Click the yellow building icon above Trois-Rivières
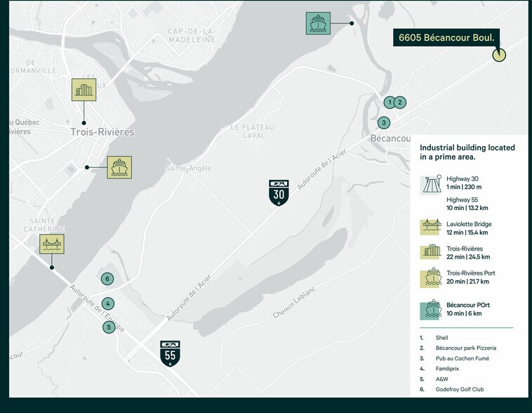 pos(84,90)
